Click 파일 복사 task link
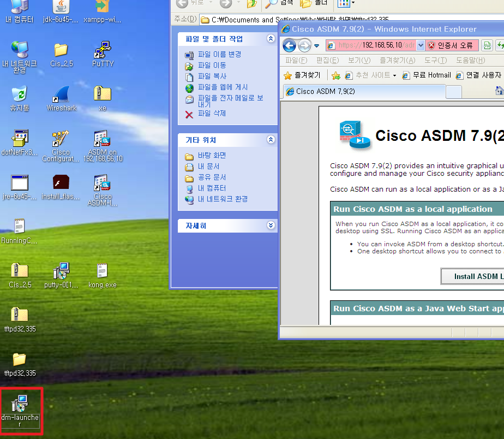The width and height of the screenshot is (504, 439). tap(212, 76)
